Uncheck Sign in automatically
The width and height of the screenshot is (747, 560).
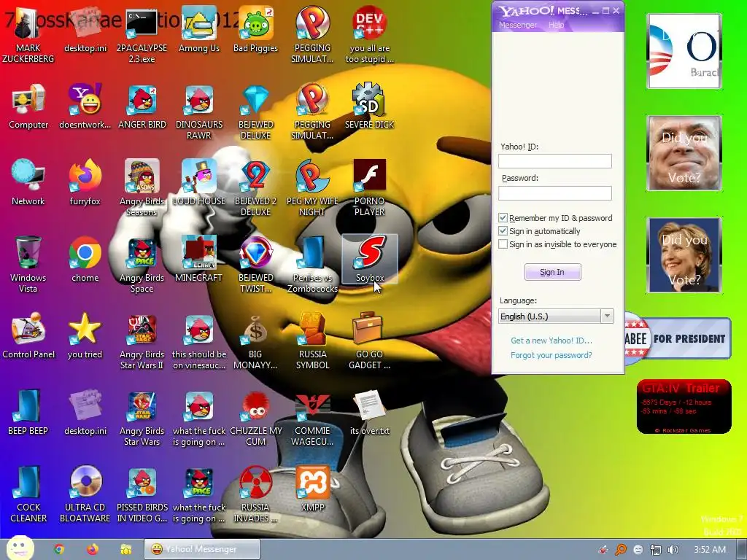(503, 231)
